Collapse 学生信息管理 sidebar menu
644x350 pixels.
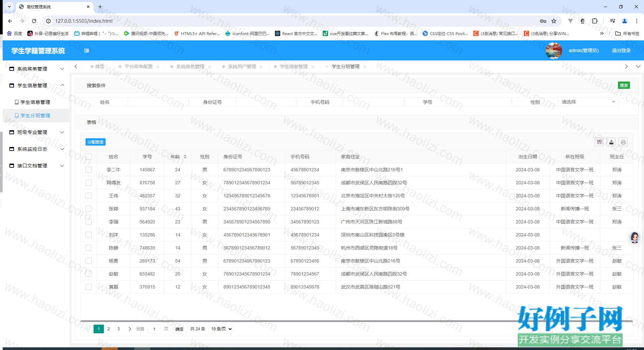tap(36, 85)
